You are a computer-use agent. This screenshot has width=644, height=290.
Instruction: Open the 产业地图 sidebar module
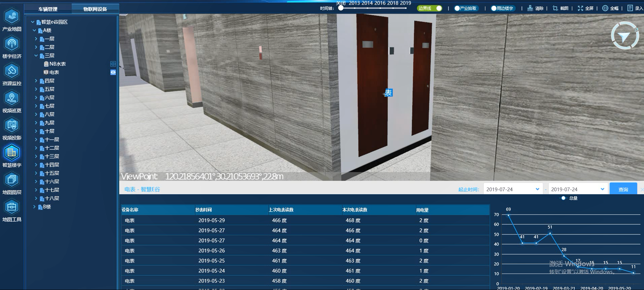tap(12, 16)
